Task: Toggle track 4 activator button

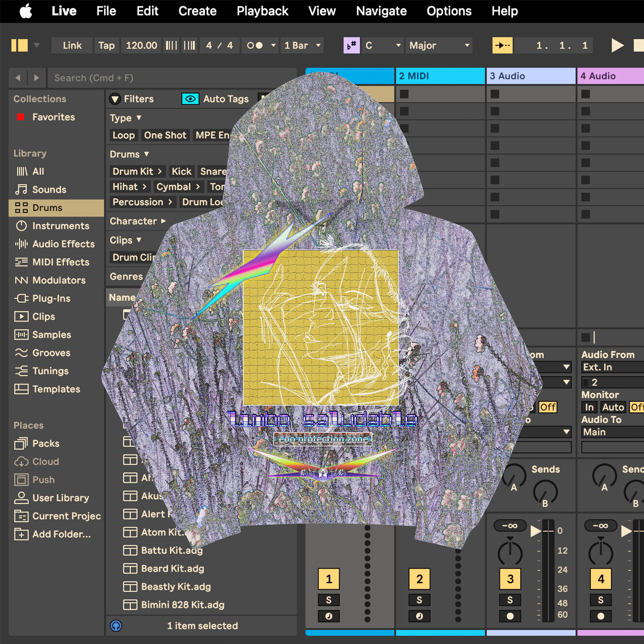Action: click(601, 579)
